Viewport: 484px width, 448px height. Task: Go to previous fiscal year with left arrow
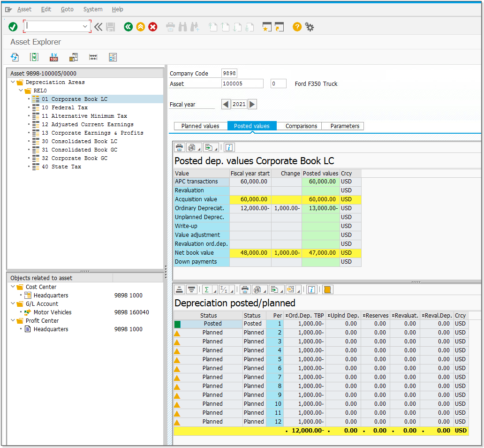pos(226,104)
